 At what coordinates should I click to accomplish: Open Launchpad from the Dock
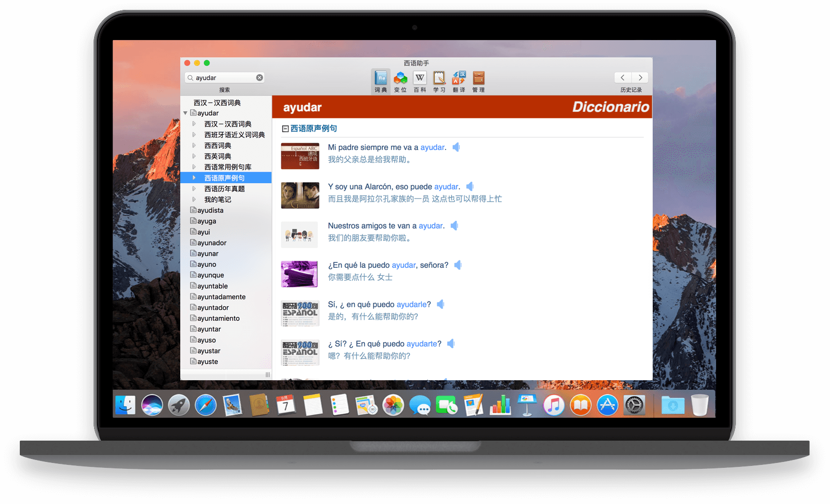(179, 405)
